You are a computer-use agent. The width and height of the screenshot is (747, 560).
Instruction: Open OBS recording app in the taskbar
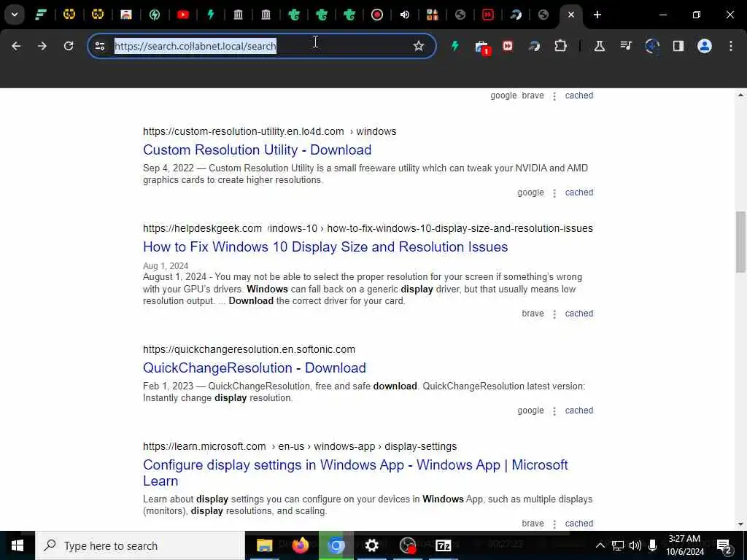[408, 545]
